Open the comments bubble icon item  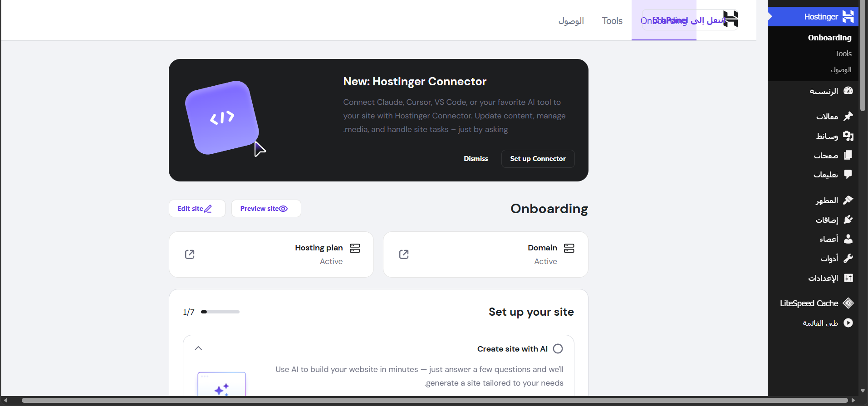(848, 175)
